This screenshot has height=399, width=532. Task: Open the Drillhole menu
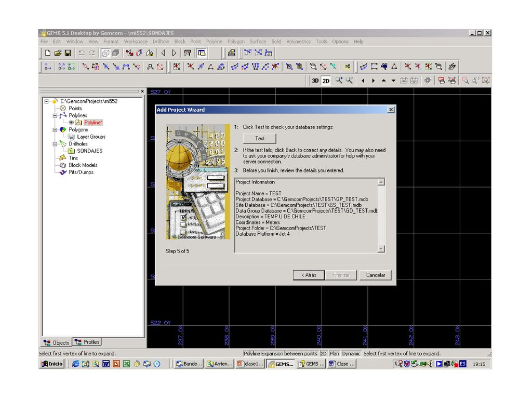pyautogui.click(x=161, y=42)
